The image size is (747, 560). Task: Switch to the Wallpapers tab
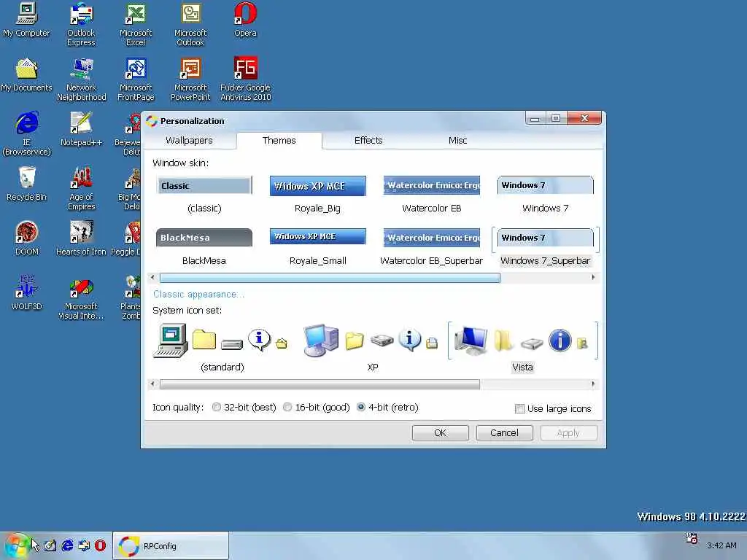189,141
